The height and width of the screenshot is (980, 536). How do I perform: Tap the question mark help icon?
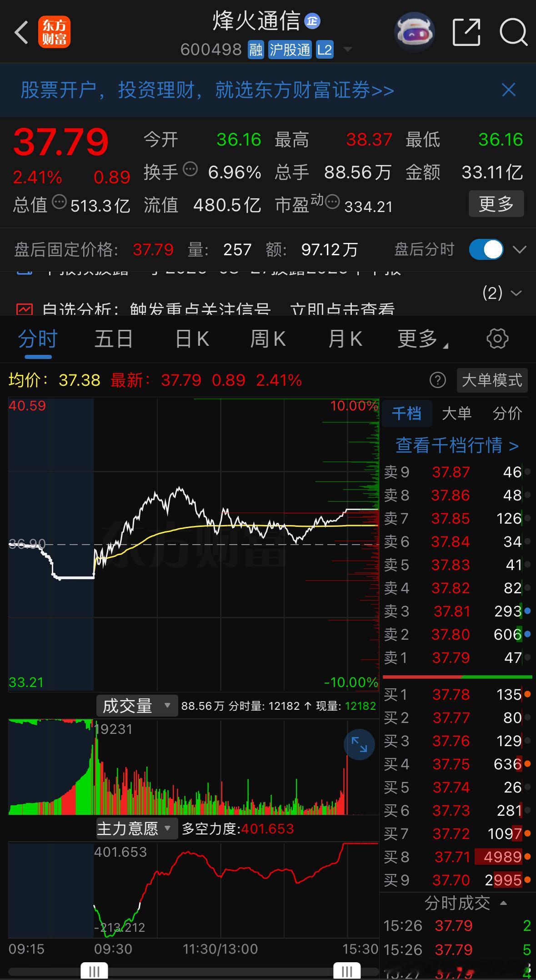click(x=438, y=380)
